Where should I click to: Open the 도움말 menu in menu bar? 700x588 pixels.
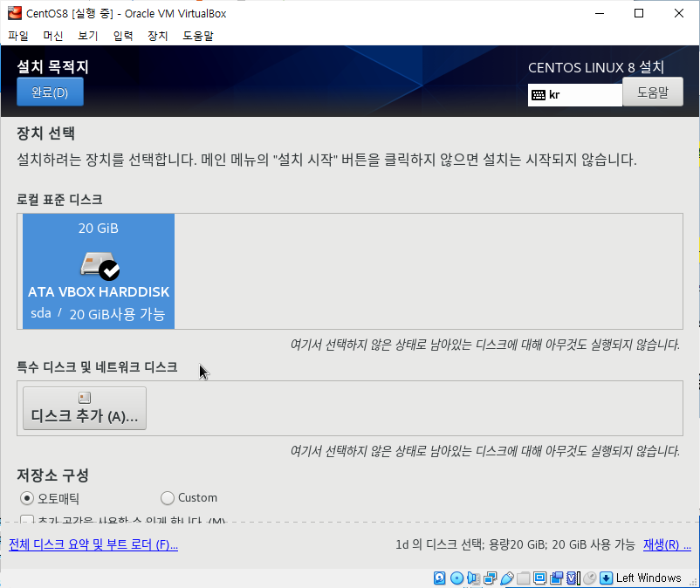coord(198,36)
